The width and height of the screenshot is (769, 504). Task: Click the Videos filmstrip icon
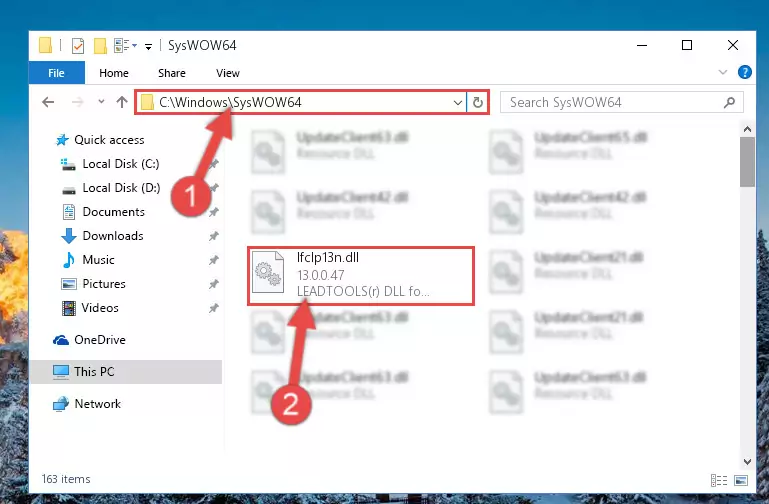(69, 308)
